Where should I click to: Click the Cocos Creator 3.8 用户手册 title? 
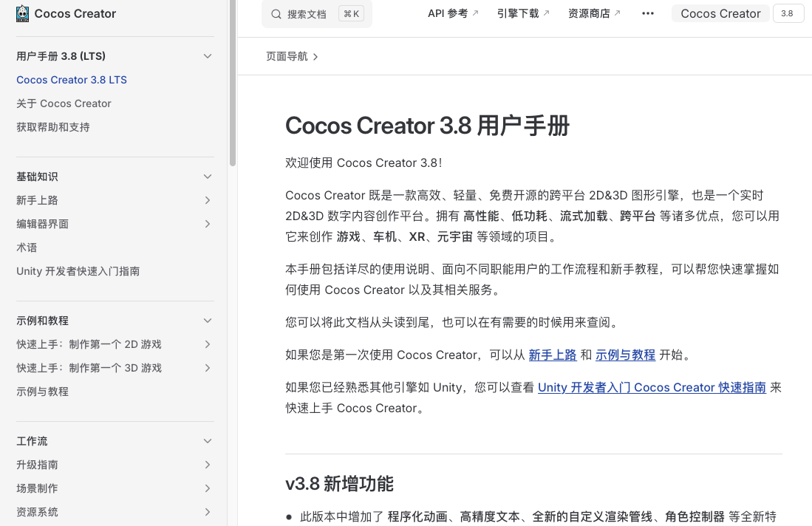tap(428, 126)
